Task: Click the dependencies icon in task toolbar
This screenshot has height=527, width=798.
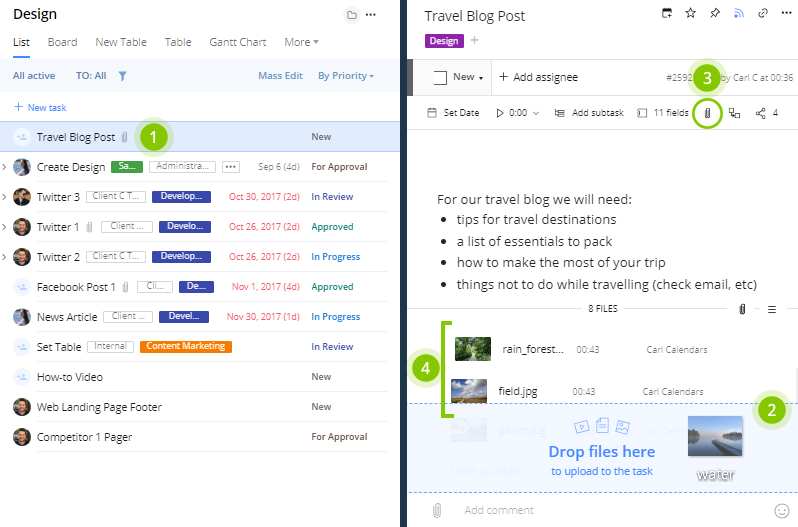Action: [734, 113]
